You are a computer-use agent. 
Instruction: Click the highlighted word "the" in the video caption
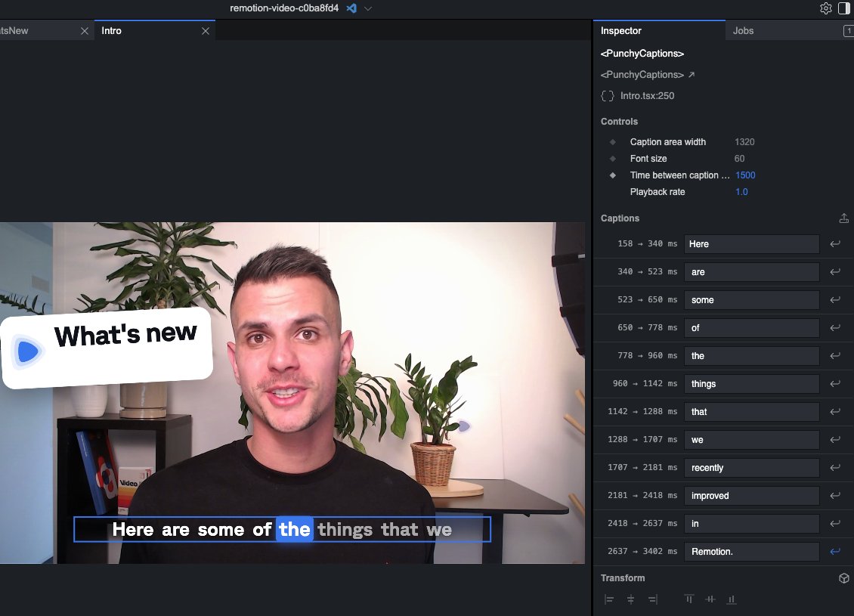(295, 529)
